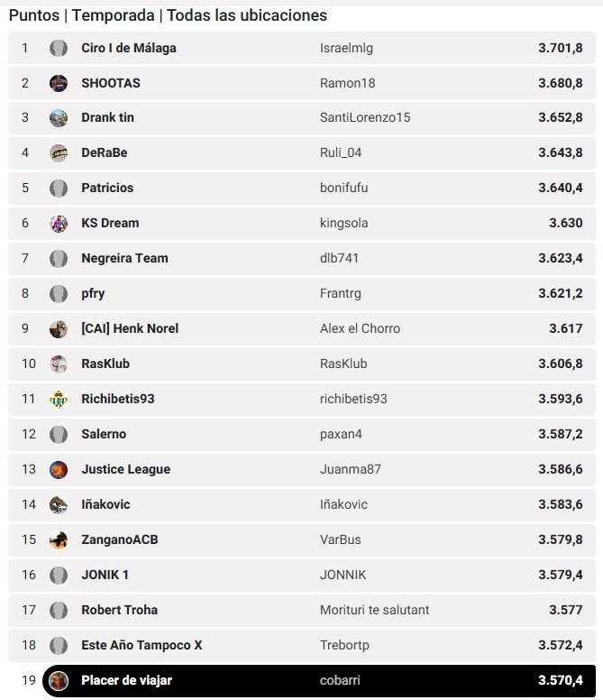Image resolution: width=603 pixels, height=700 pixels.
Task: Click the ZanganoACB avatar icon
Action: point(59,540)
